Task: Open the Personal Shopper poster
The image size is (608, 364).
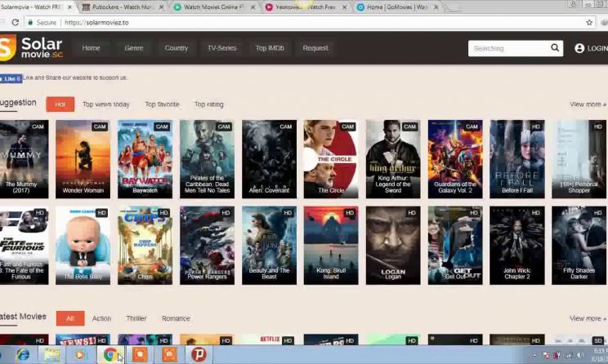Action: click(x=579, y=159)
